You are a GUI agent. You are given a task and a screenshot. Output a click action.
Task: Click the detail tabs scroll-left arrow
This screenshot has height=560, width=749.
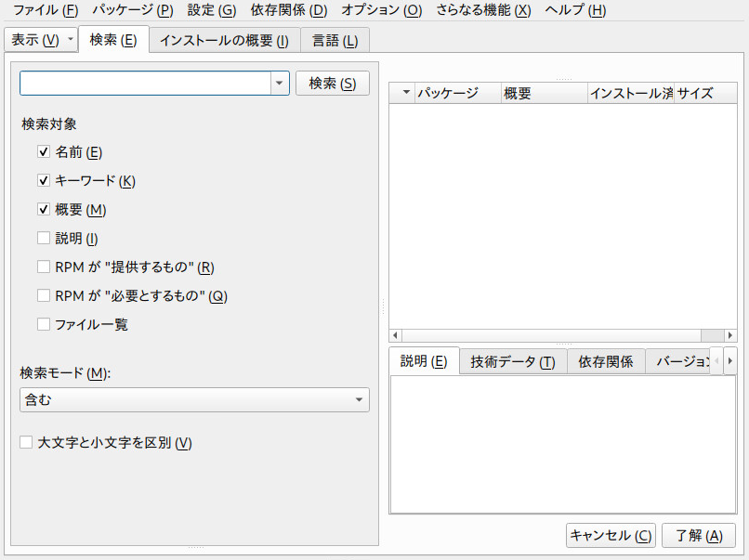pyautogui.click(x=716, y=361)
